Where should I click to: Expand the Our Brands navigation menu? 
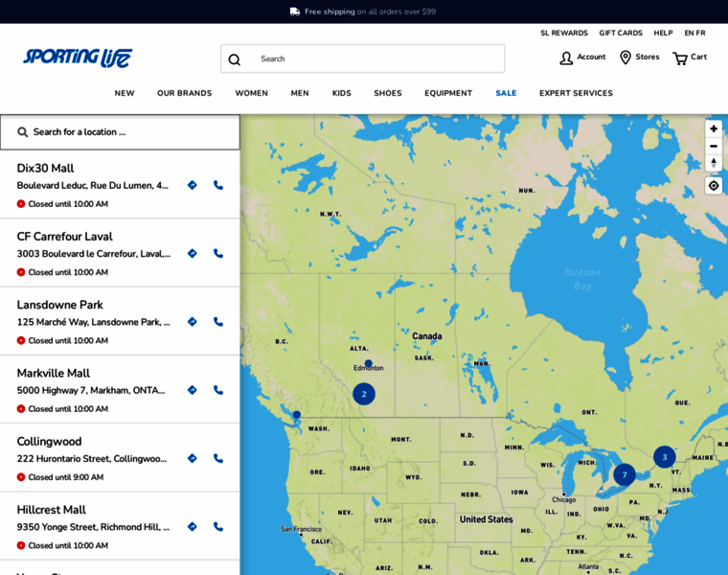click(x=184, y=93)
